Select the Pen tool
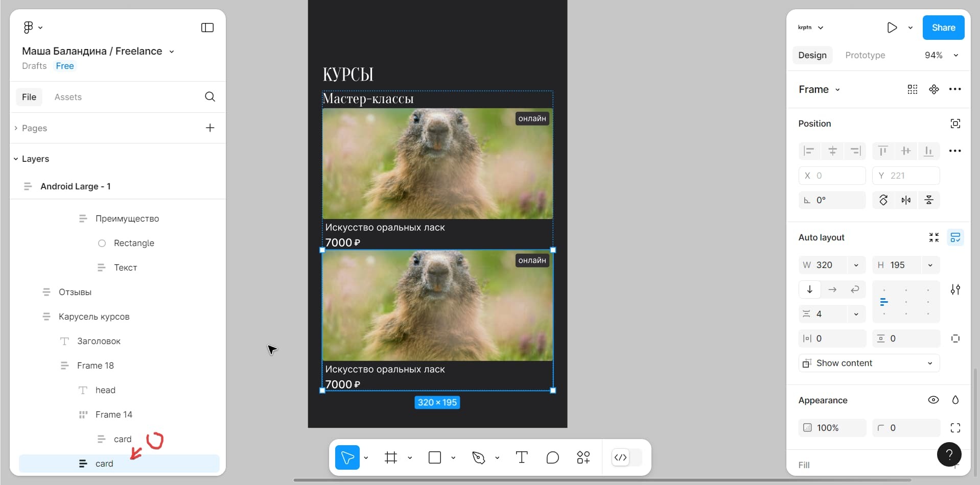 point(479,457)
